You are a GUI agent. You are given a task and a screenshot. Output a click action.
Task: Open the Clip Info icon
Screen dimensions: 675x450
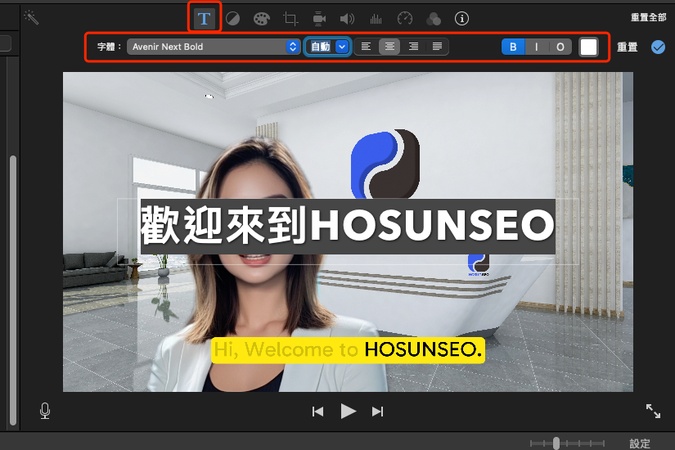[x=462, y=18]
